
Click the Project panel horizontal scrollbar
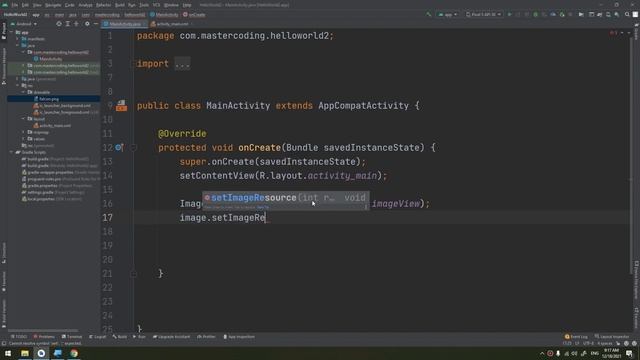pyautogui.click(x=43, y=330)
